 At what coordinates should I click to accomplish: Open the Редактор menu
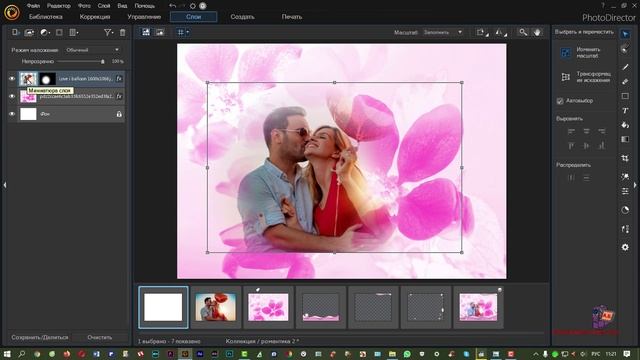tap(59, 6)
